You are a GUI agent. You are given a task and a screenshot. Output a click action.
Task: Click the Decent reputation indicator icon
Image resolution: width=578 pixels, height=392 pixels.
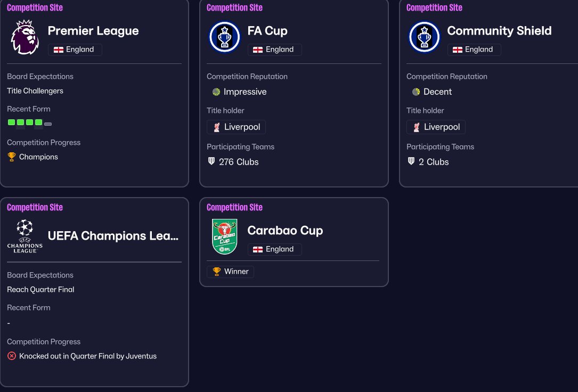[x=416, y=92]
